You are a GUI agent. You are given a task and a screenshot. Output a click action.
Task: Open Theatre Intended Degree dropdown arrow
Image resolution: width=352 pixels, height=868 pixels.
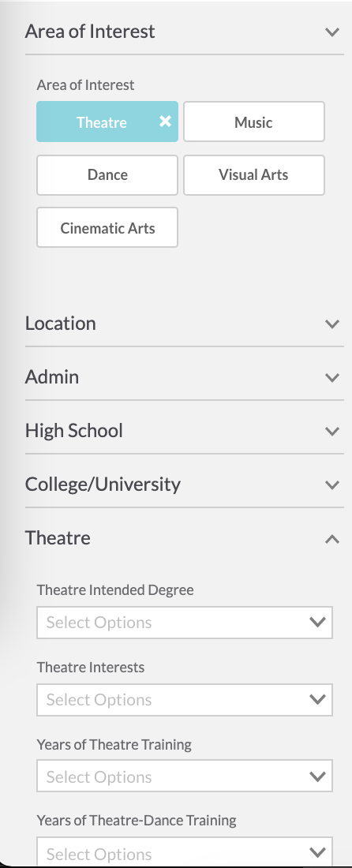(318, 623)
